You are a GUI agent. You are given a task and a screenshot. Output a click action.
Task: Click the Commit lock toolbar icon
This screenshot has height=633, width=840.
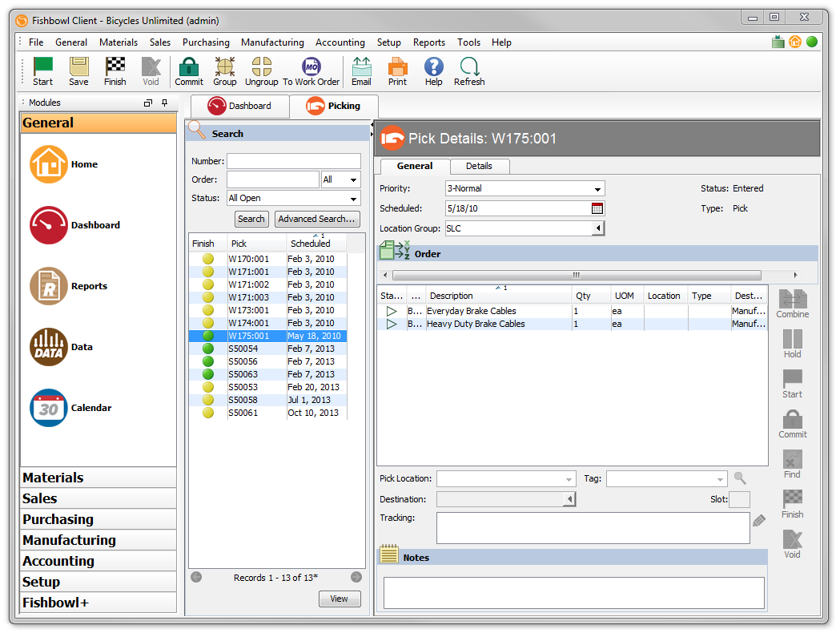point(188,71)
